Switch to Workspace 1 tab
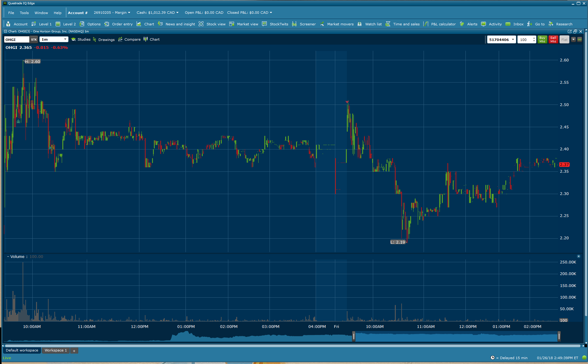The width and height of the screenshot is (588, 364). (x=55, y=350)
